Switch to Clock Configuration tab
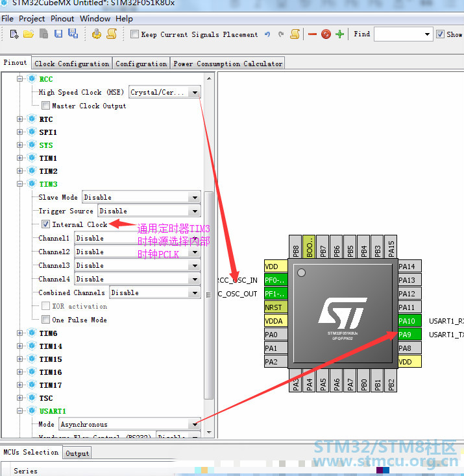This screenshot has height=476, width=464. (72, 64)
